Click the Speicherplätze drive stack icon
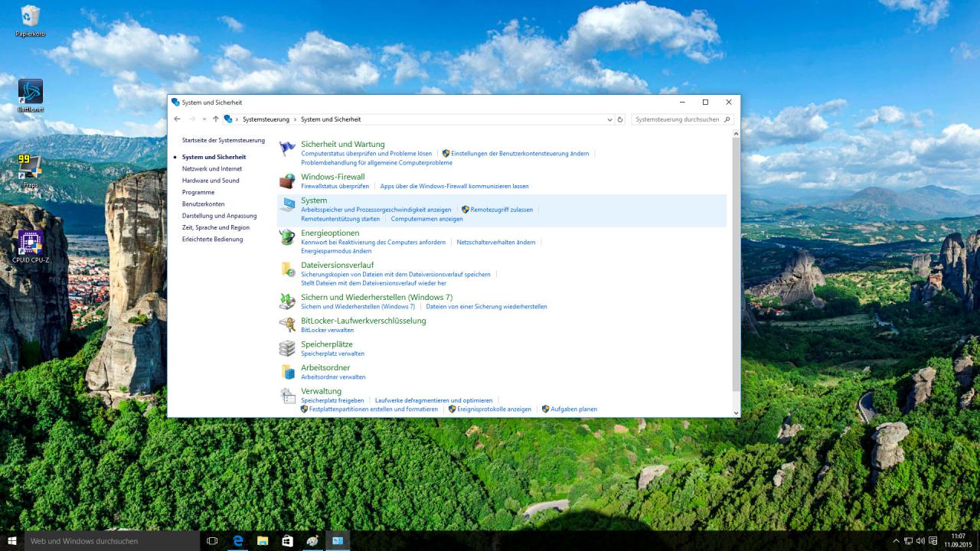980x551 pixels. [287, 348]
